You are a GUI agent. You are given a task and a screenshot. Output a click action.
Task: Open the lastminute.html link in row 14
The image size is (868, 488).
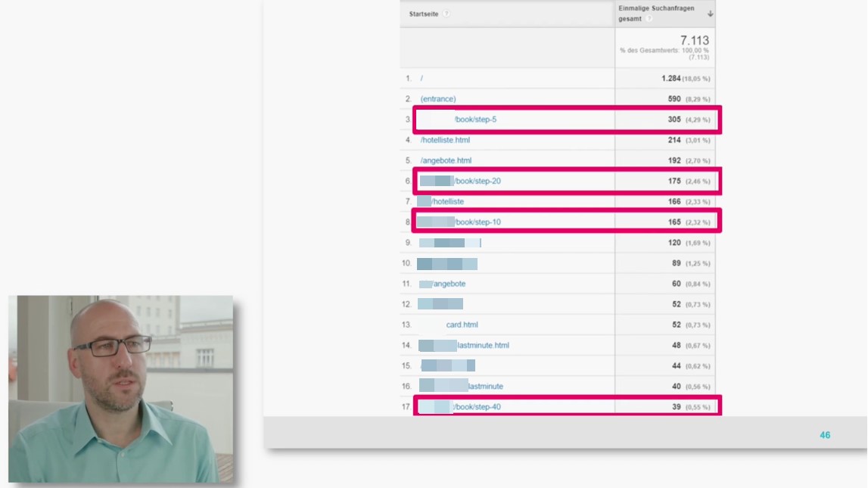point(483,345)
